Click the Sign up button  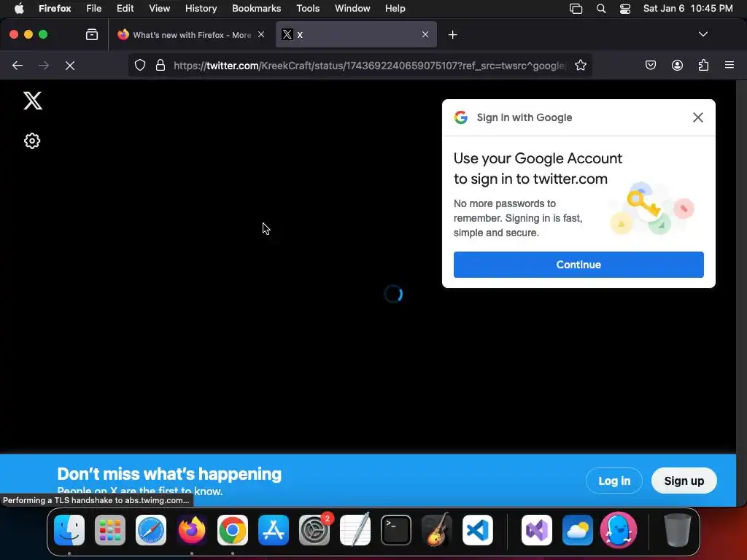point(684,481)
